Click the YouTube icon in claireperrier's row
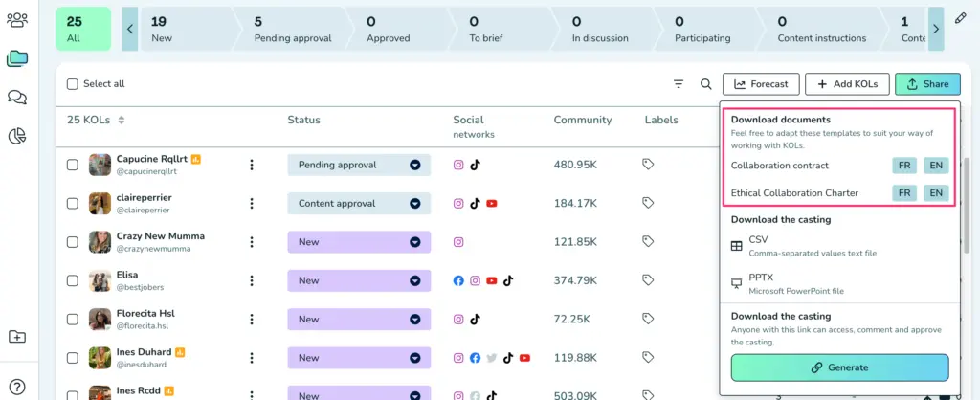Image resolution: width=980 pixels, height=400 pixels. [x=492, y=203]
